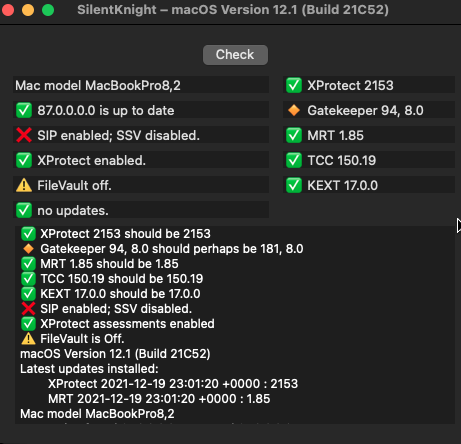Select 'SIP enabled; SSV disabled.' summary field text
This screenshot has width=461, height=444.
tap(118, 135)
